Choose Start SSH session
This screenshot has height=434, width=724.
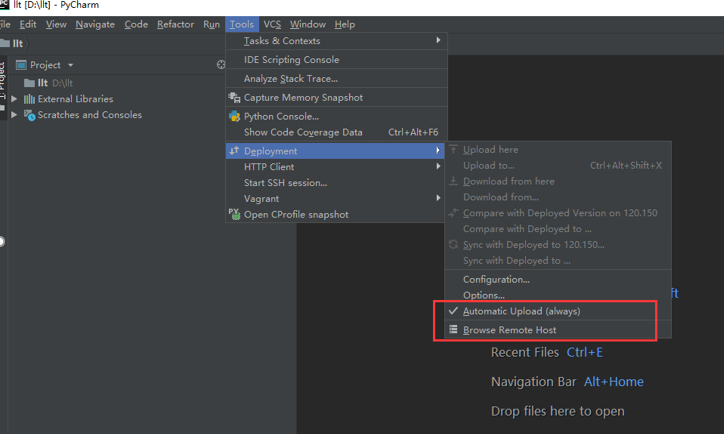[x=336, y=183]
